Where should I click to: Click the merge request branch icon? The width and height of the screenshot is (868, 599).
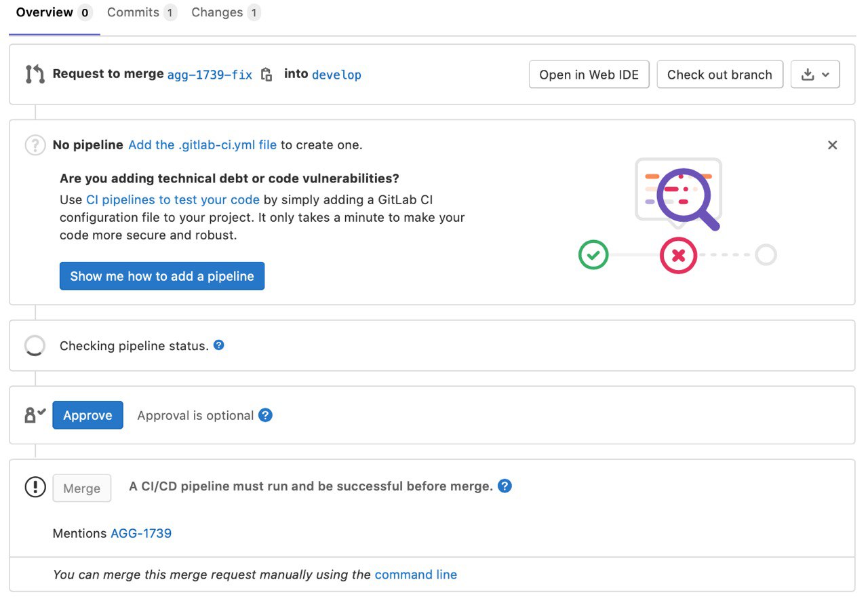[x=35, y=75]
